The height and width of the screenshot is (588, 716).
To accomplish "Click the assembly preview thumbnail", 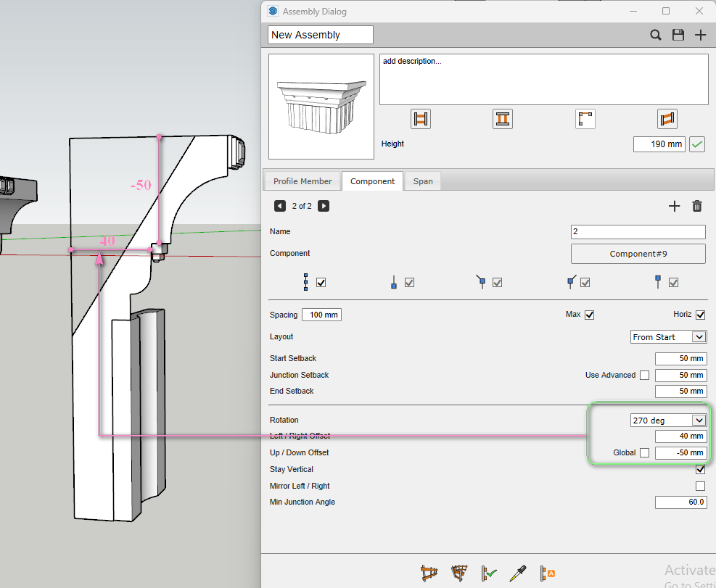I will (x=321, y=107).
